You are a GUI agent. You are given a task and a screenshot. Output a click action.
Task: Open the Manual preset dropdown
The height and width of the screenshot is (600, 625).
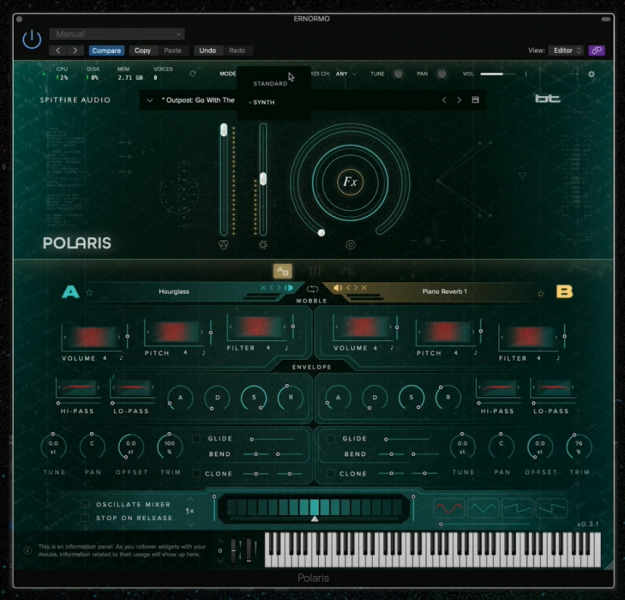tap(117, 34)
